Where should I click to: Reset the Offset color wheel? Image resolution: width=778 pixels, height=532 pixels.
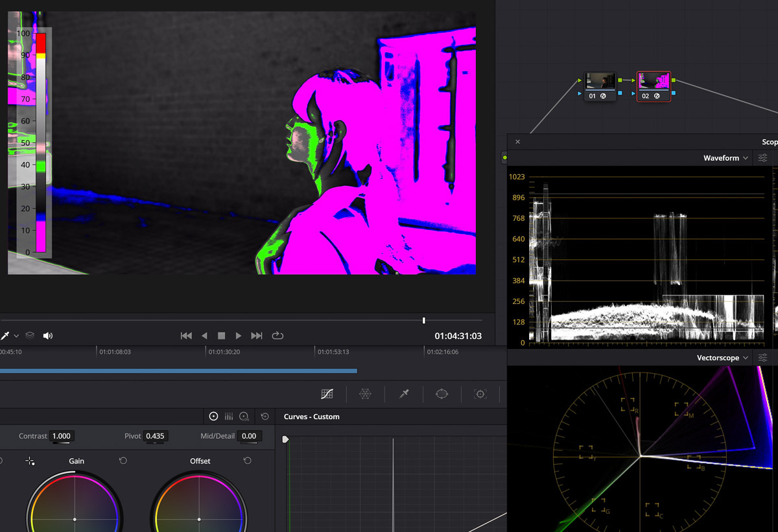tap(247, 461)
